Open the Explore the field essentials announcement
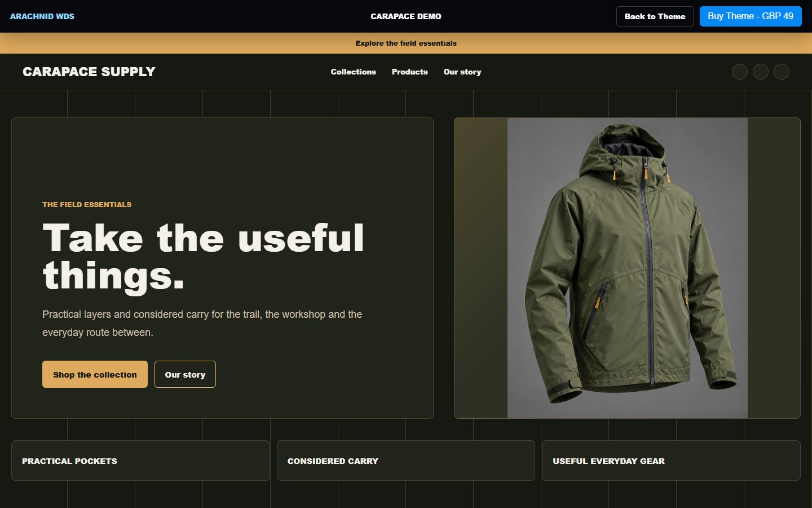 406,43
